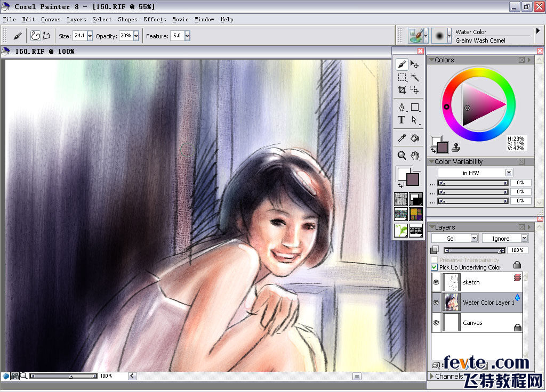The width and height of the screenshot is (546, 392).
Task: Choose the Paint Bucket tool
Action: (415, 138)
